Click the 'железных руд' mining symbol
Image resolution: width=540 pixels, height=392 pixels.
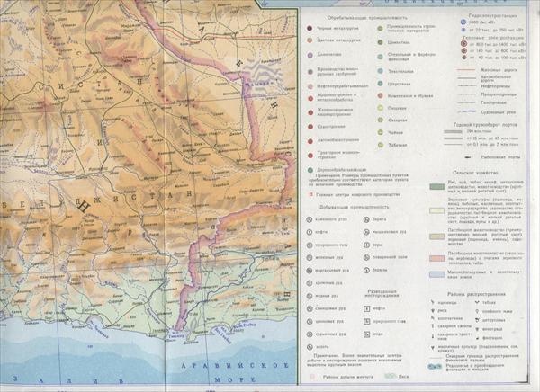[x=310, y=257]
